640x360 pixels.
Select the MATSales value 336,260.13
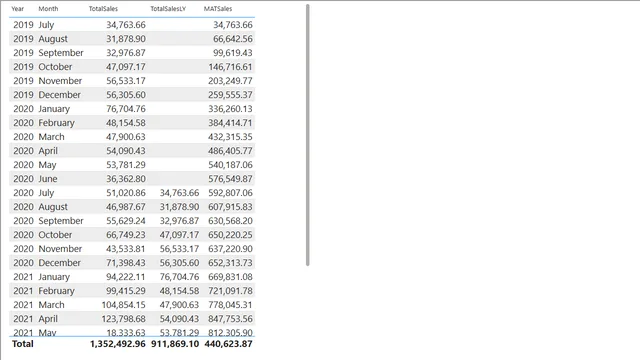pyautogui.click(x=230, y=109)
